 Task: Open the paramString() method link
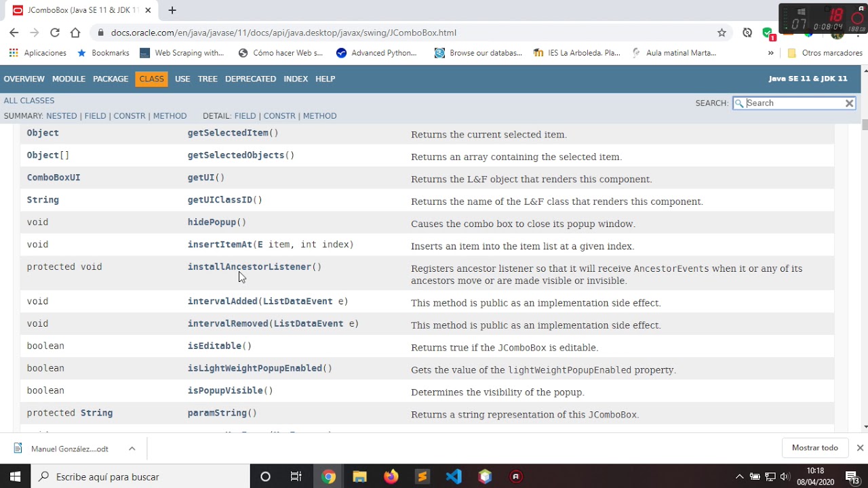click(222, 413)
